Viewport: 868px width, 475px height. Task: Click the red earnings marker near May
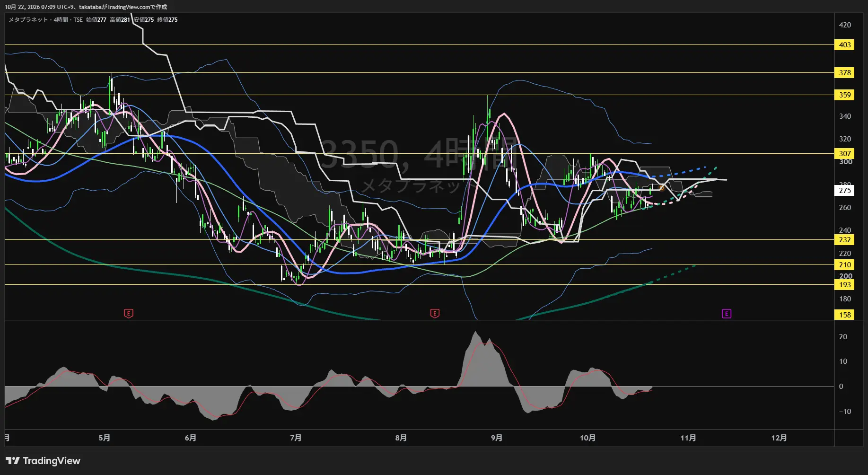click(129, 313)
